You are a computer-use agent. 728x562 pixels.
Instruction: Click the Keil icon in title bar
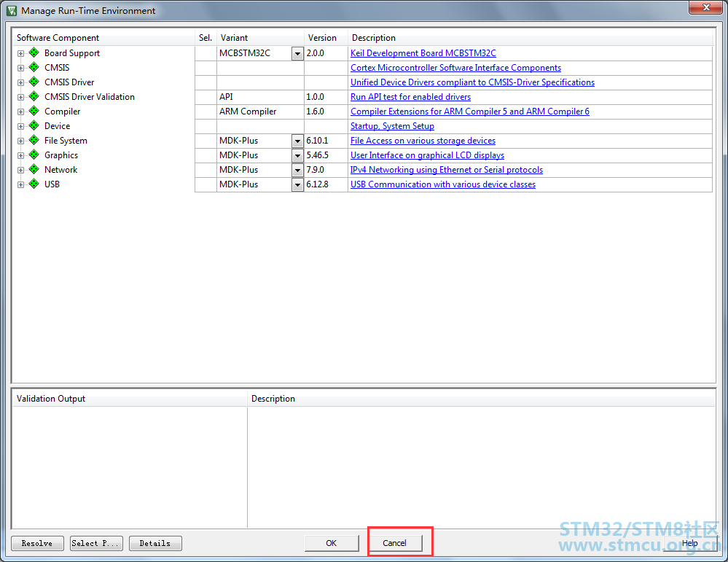pos(12,11)
